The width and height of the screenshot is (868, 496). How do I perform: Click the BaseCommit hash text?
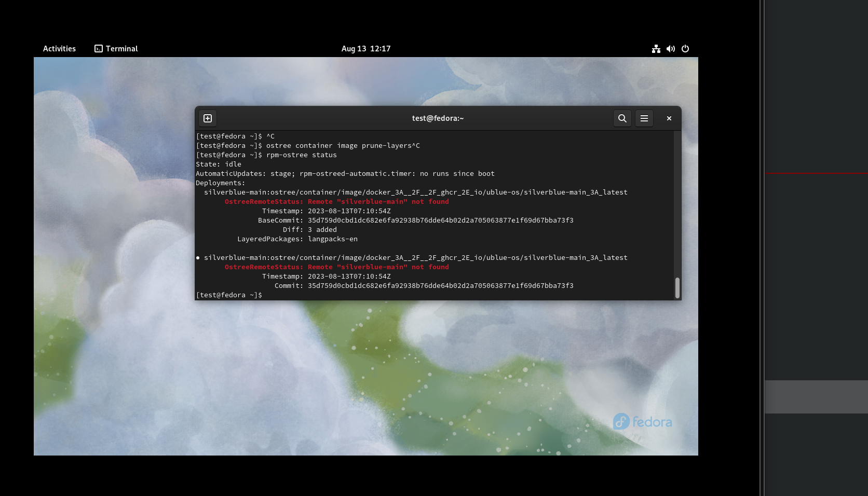click(440, 220)
